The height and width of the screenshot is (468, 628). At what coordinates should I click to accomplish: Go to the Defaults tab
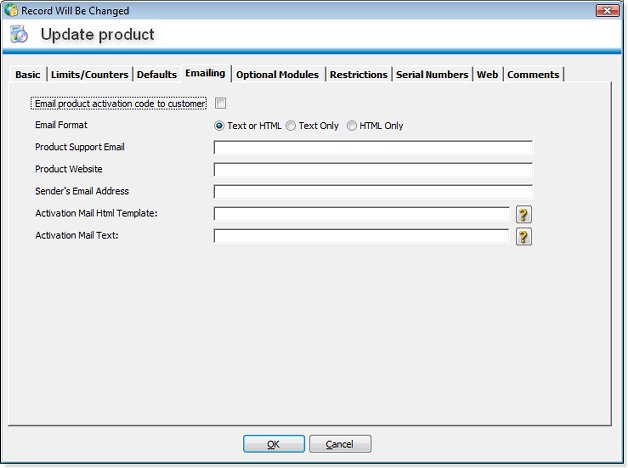click(x=156, y=75)
